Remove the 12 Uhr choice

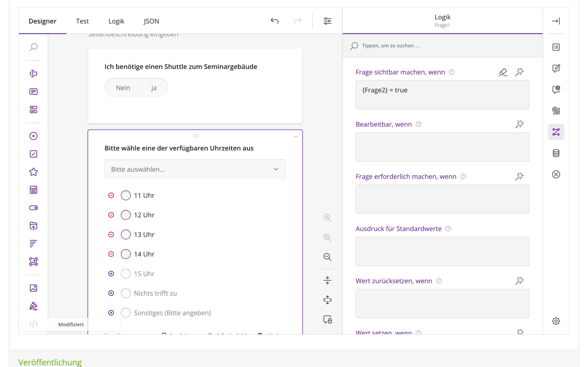pos(111,215)
